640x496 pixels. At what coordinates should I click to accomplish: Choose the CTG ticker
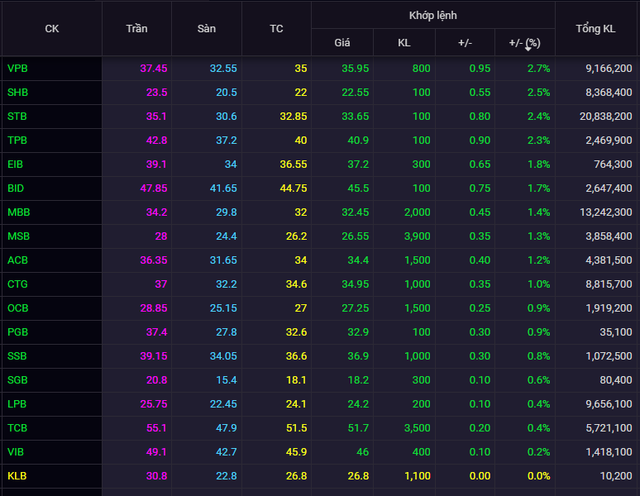pos(18,284)
